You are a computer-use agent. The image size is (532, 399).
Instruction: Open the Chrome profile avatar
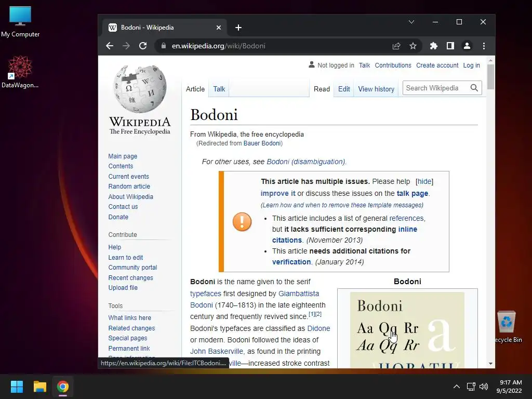(467, 46)
